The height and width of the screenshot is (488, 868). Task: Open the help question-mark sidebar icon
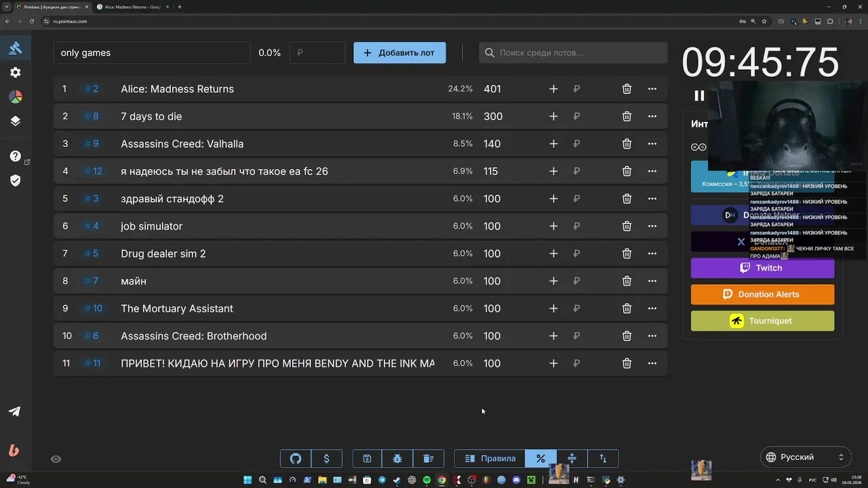click(15, 156)
